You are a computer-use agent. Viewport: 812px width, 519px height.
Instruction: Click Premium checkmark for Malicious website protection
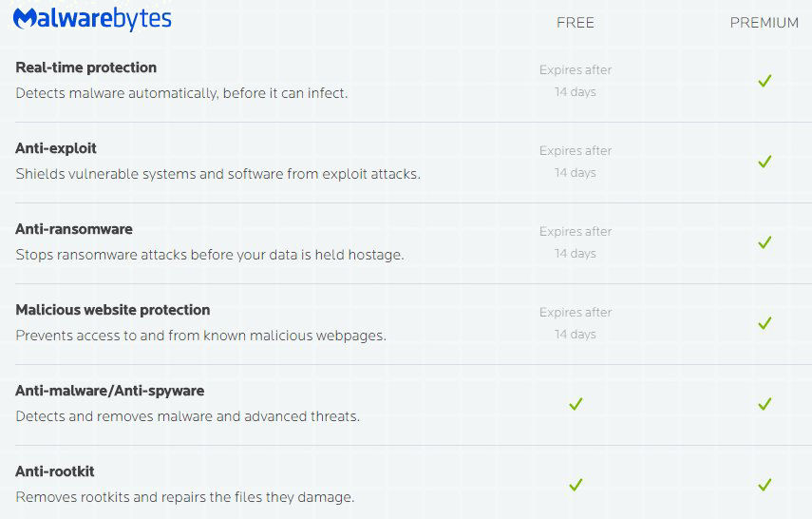coord(765,323)
